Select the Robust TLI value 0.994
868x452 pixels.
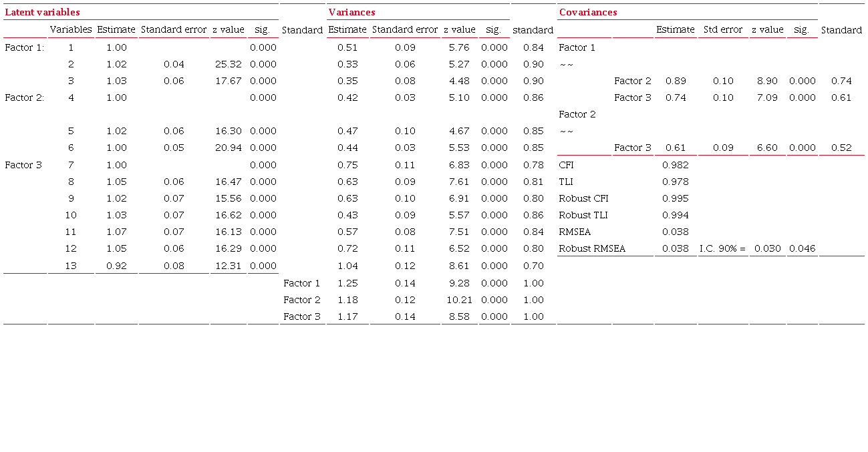675,215
